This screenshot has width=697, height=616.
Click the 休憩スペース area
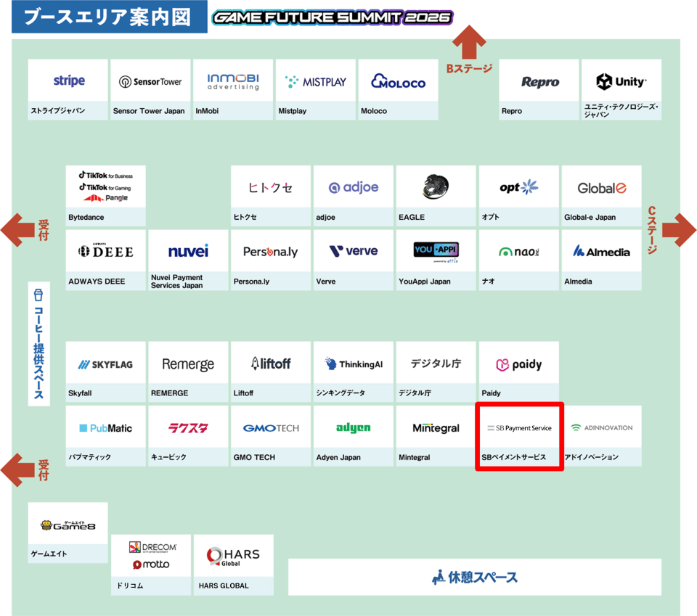(x=475, y=577)
